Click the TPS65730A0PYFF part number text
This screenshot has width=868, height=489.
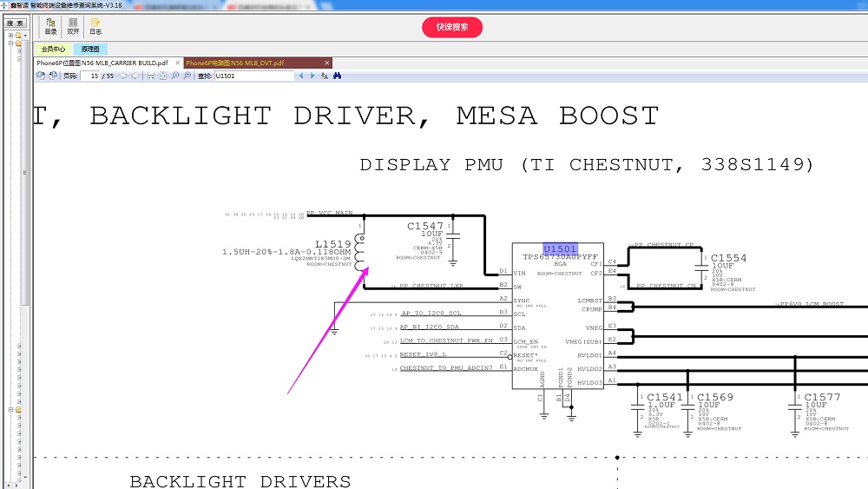click(x=560, y=257)
